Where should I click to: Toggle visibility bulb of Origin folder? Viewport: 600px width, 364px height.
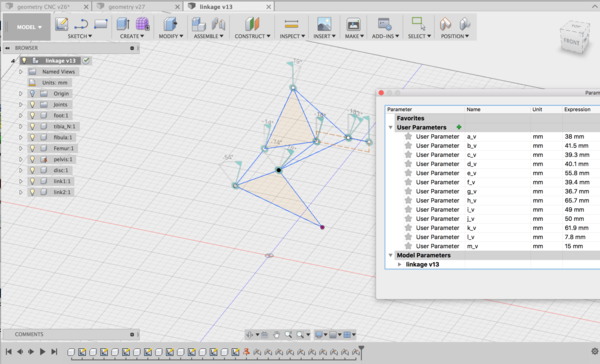(33, 93)
